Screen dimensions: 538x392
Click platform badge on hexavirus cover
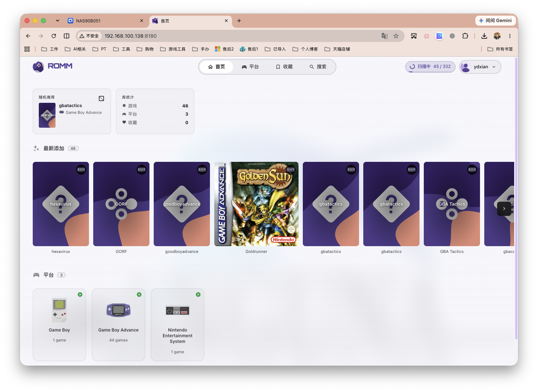(x=81, y=170)
